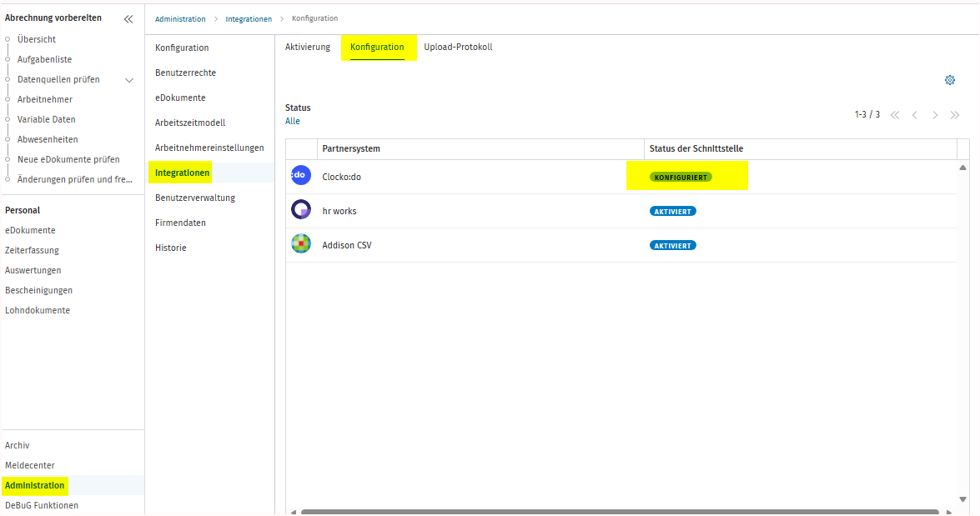Open Übersicht in the sidebar

(x=36, y=39)
